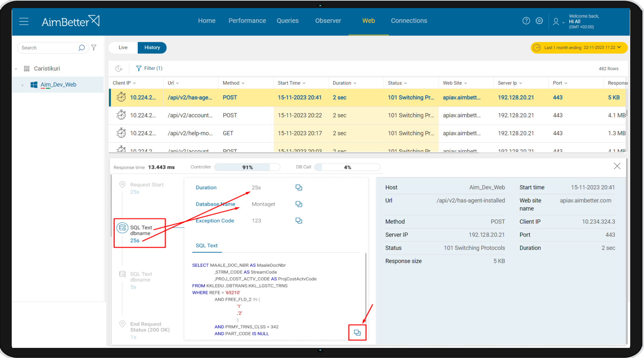Screen dimensions: 644x358
Task: Click the stopwatch icon on the 20:41 row
Action: tap(121, 97)
